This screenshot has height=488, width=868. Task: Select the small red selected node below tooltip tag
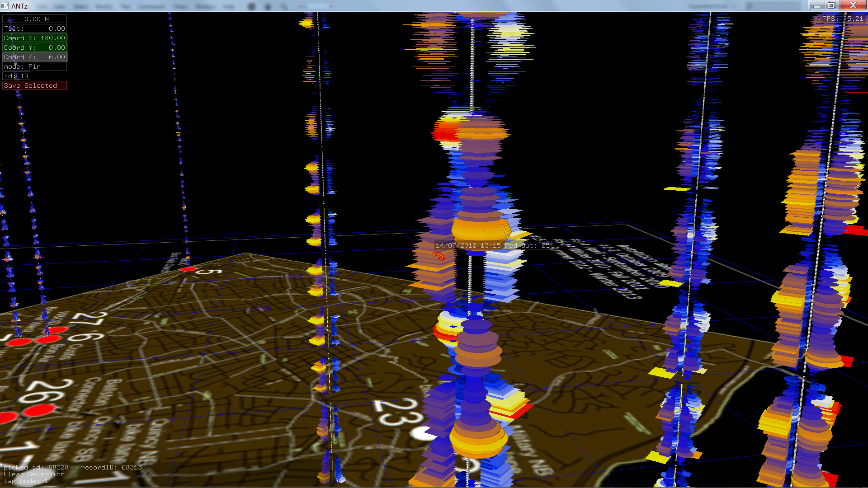pos(439,256)
